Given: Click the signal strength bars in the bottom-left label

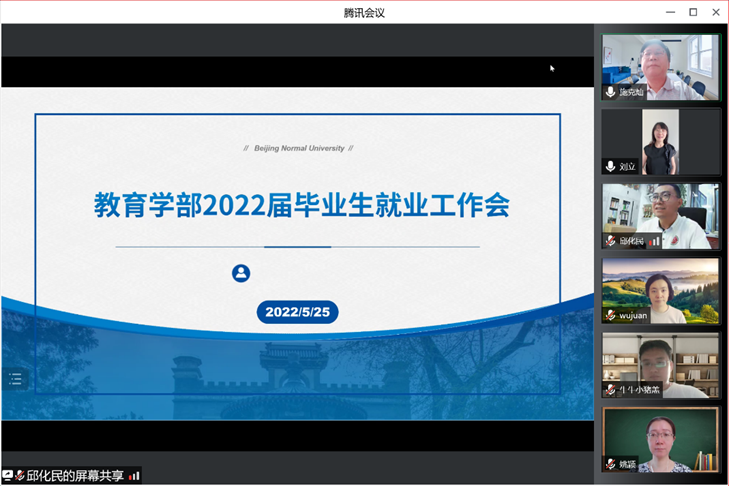Looking at the screenshot, I should pos(134,476).
